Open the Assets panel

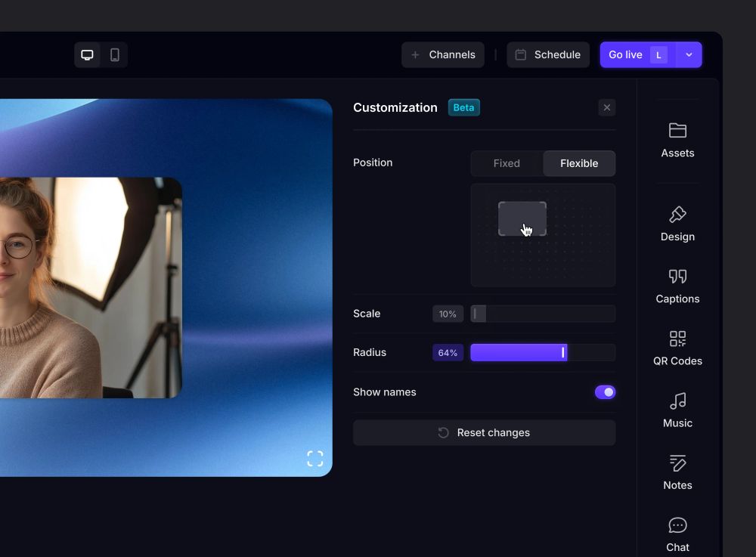pos(677,141)
